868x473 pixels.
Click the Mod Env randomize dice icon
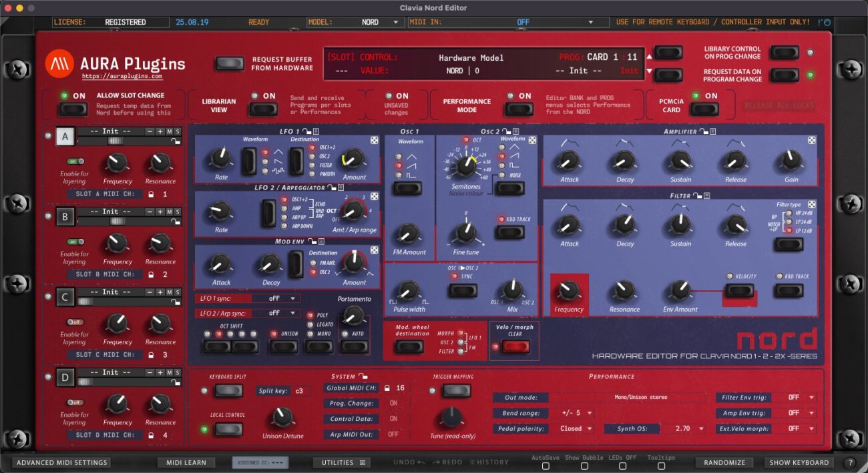point(374,251)
